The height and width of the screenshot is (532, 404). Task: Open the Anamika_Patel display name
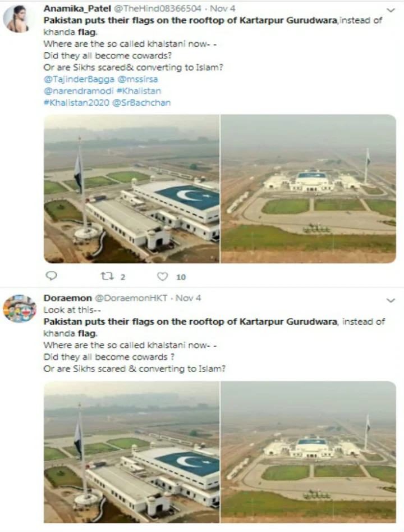pos(77,8)
